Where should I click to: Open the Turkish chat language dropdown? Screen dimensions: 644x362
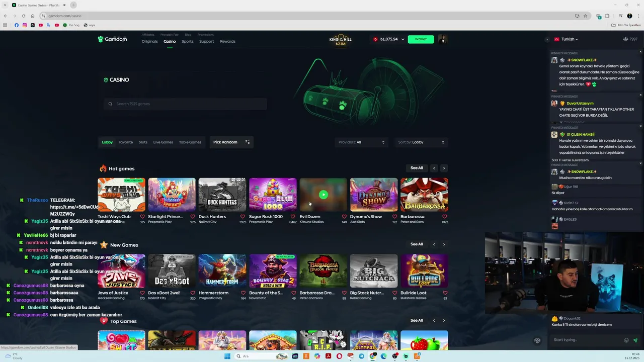(x=566, y=39)
